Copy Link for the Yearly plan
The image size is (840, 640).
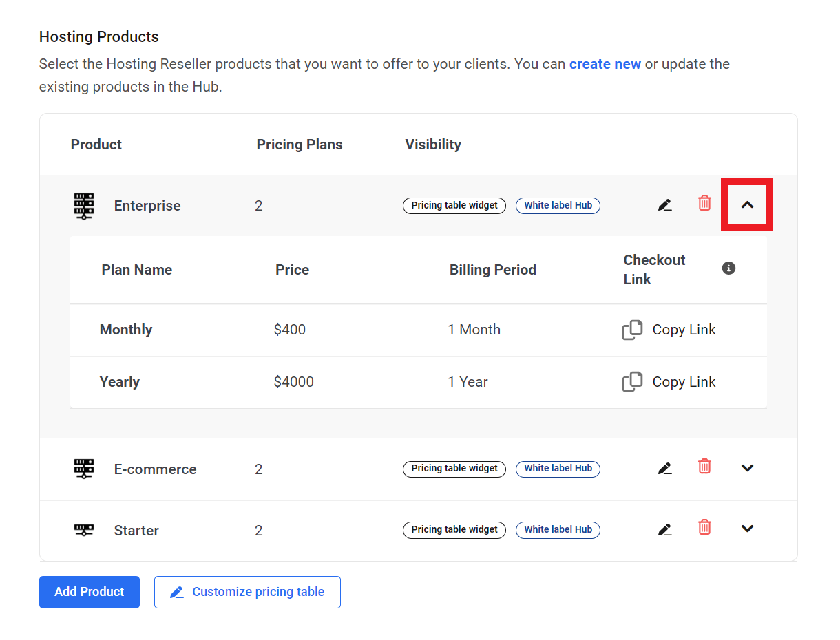point(684,382)
